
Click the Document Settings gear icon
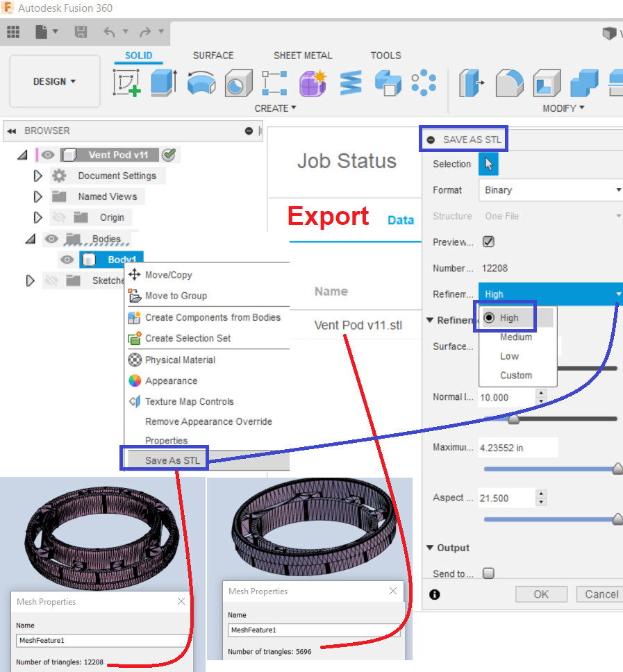(59, 176)
